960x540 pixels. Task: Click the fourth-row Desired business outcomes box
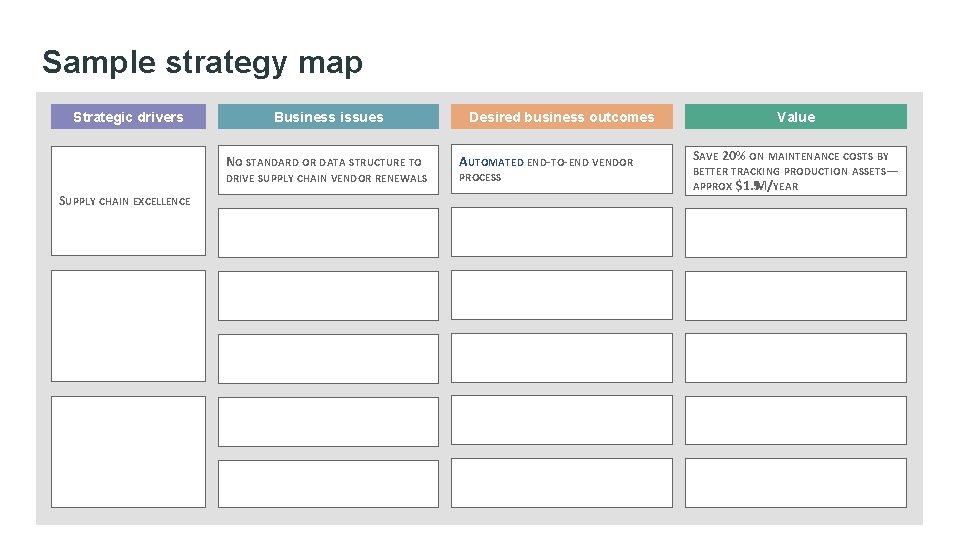click(561, 358)
